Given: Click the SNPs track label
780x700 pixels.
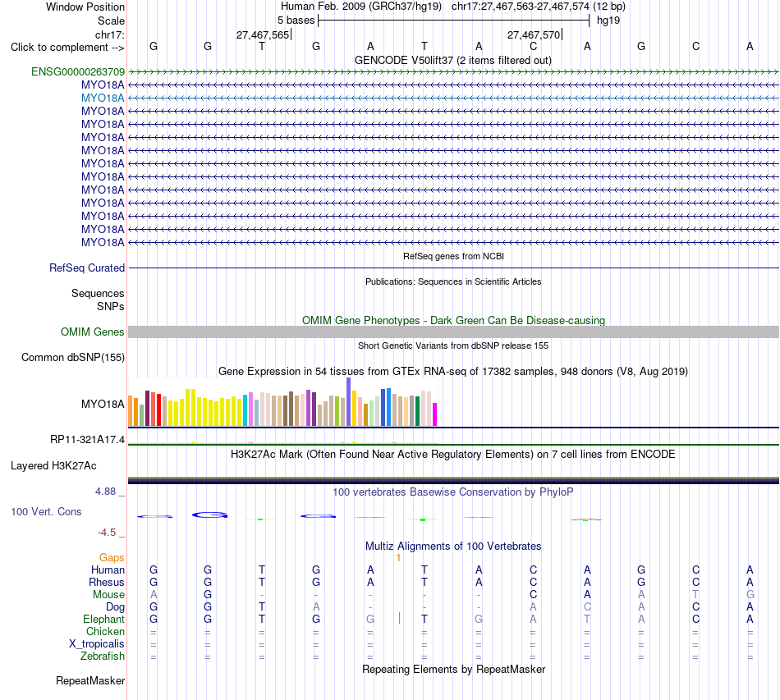Looking at the screenshot, I should [x=111, y=306].
